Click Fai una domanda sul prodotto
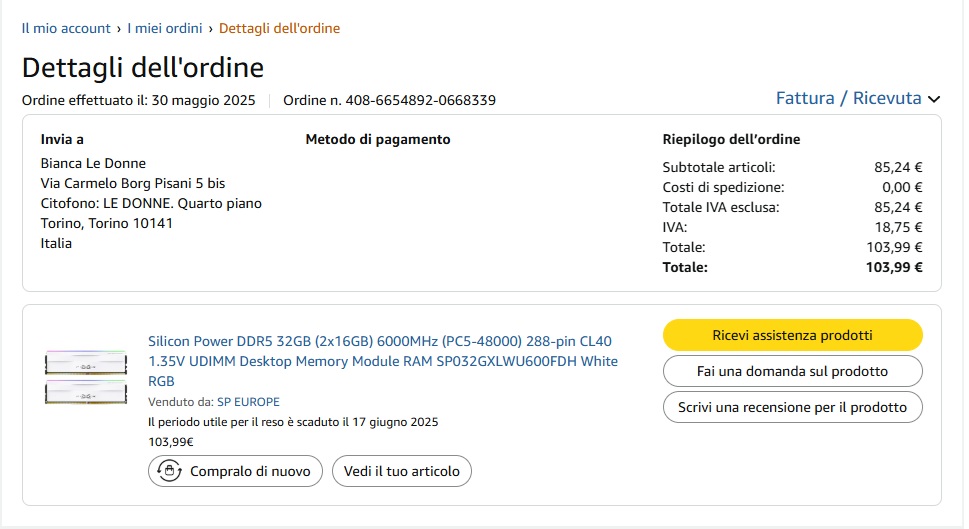 [x=792, y=371]
